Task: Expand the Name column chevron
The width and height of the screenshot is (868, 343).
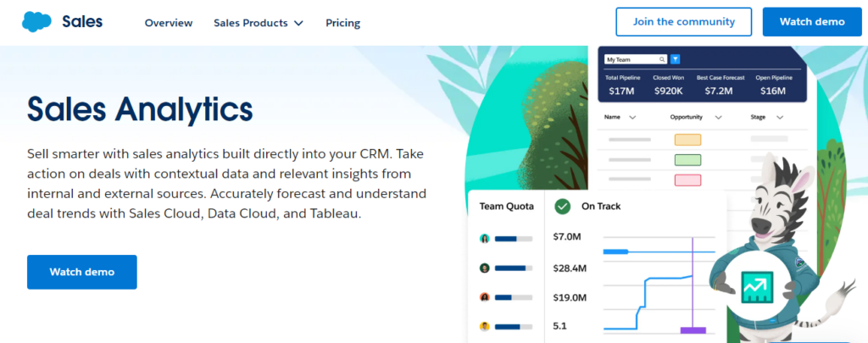Action: pos(632,118)
